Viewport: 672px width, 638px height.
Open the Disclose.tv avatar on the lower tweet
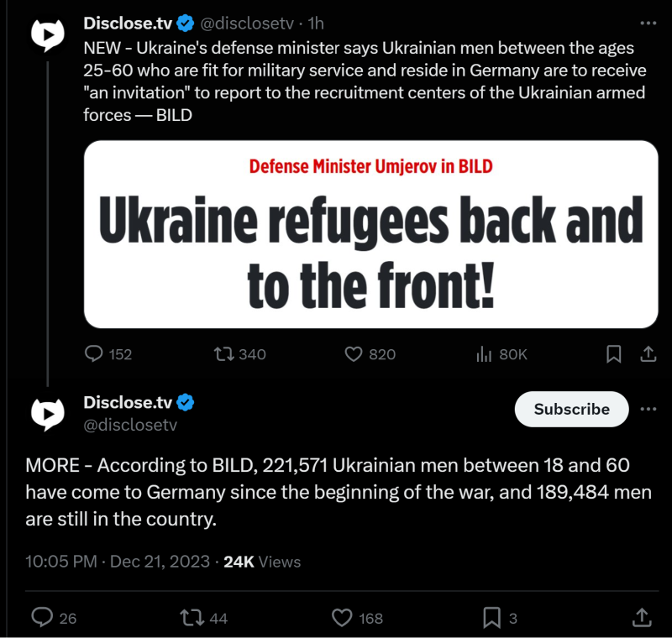[x=48, y=411]
